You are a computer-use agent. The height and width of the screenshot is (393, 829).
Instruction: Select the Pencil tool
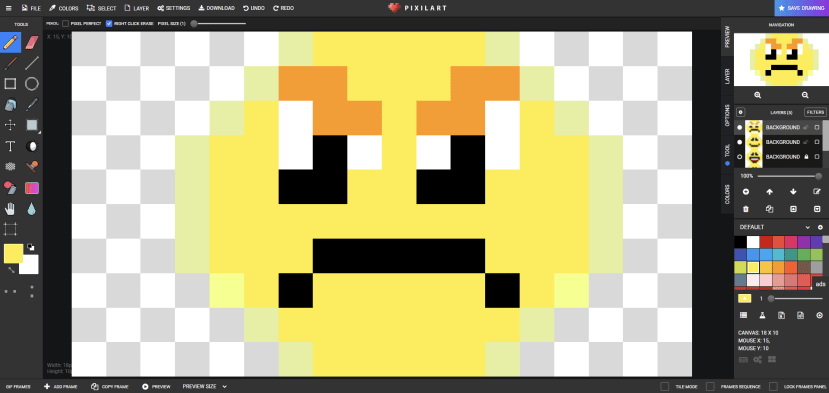pos(11,42)
